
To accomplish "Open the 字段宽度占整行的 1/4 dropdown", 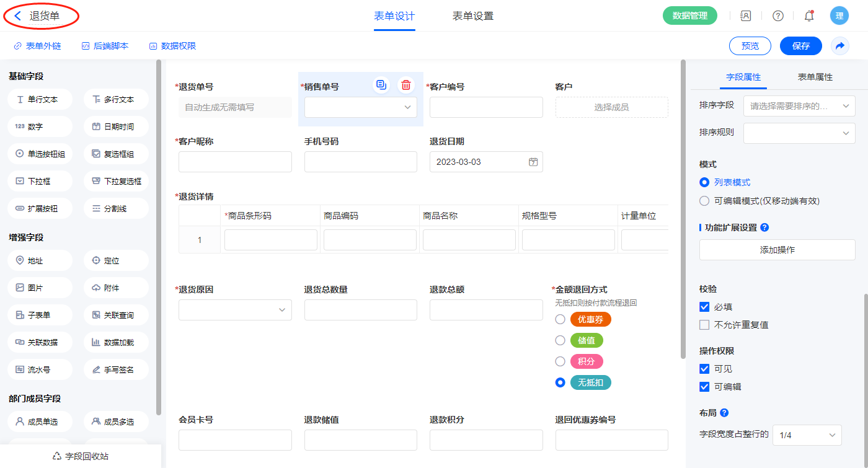I will [x=807, y=435].
